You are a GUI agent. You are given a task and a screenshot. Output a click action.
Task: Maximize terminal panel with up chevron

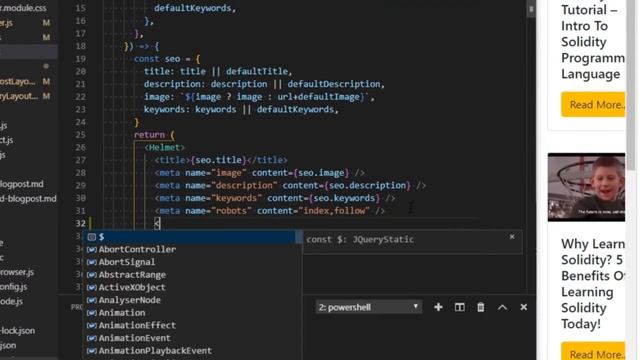[502, 307]
